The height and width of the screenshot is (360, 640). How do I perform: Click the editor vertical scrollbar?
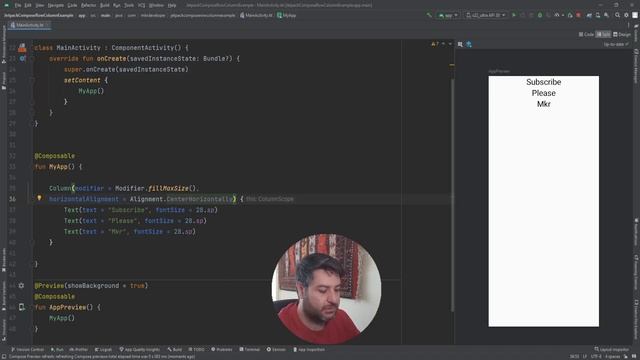(x=452, y=194)
